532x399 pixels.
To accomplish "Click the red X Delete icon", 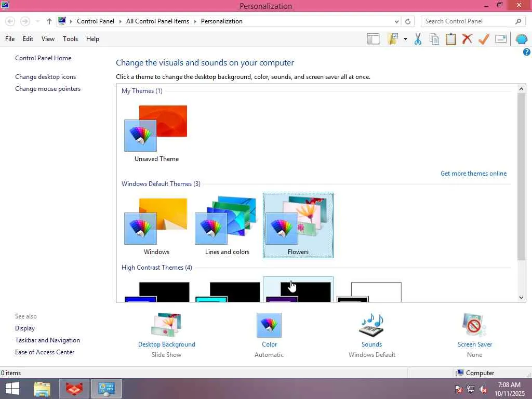I will point(467,38).
